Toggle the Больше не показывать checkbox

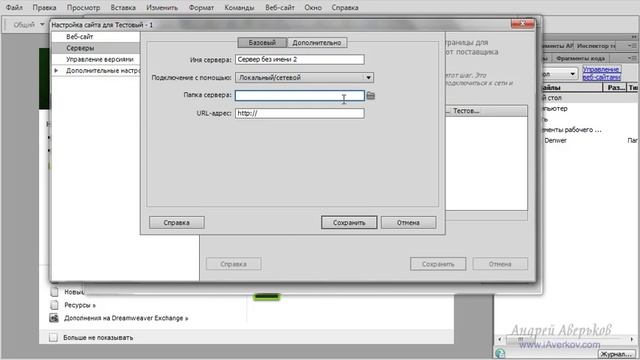(53, 338)
